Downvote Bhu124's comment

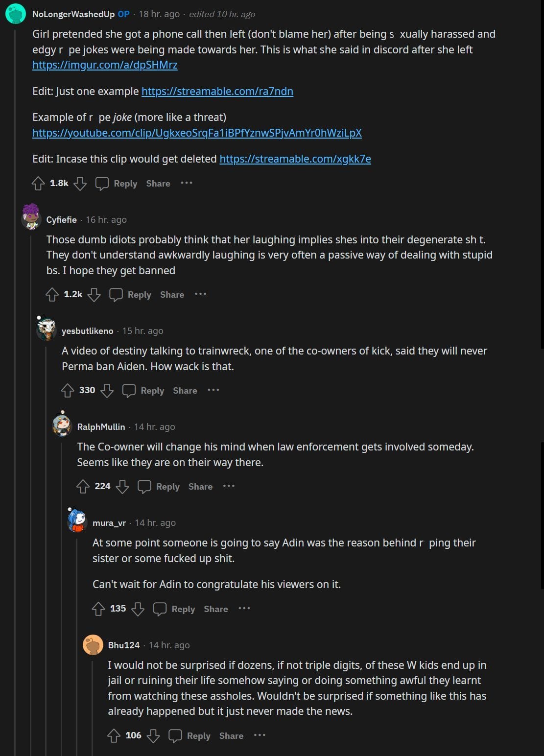[x=153, y=735]
